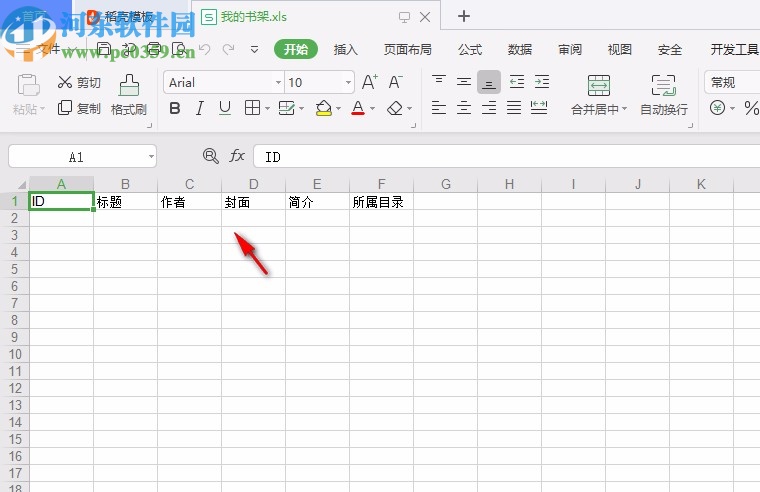Open the 视图 ribbon tab
This screenshot has width=760, height=492.
click(620, 49)
